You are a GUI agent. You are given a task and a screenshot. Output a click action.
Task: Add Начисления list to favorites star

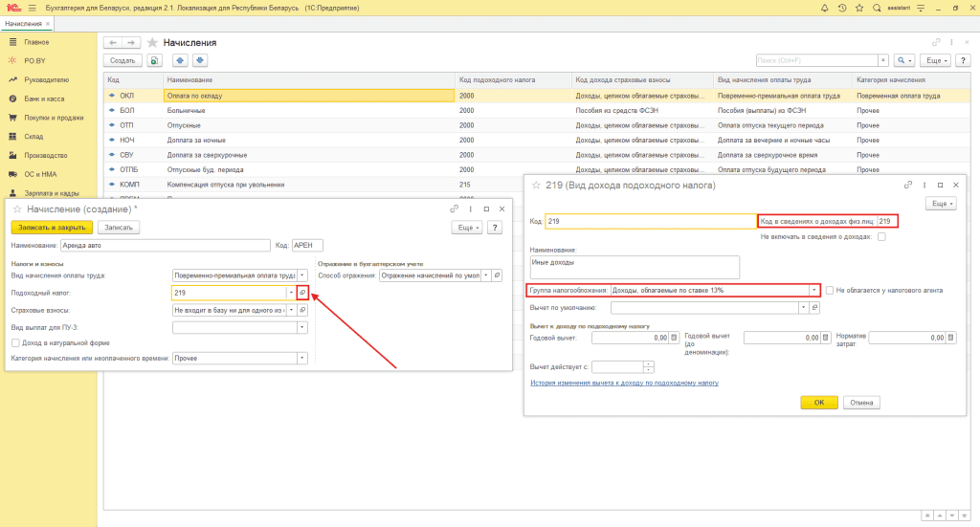[x=152, y=43]
